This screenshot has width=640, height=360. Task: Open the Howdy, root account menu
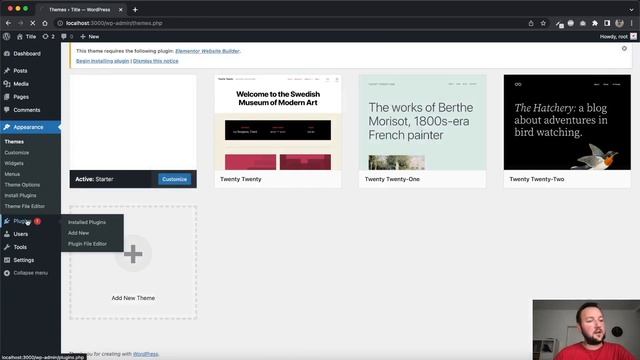pyautogui.click(x=618, y=36)
